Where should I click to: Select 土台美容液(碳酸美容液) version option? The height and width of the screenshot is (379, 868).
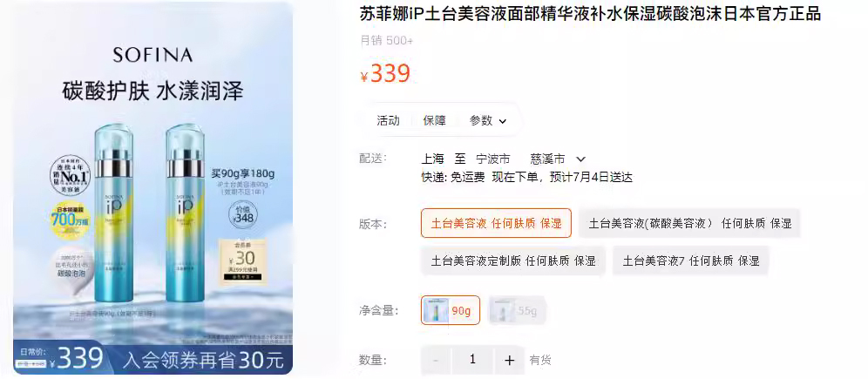point(689,224)
